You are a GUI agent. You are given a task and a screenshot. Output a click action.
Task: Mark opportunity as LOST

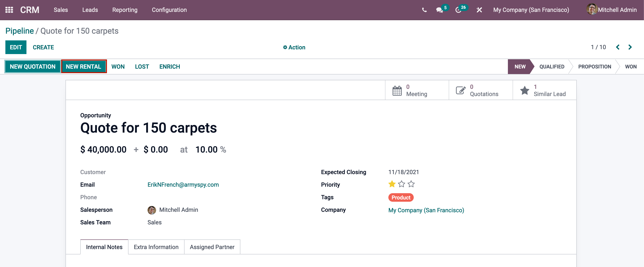(x=142, y=67)
